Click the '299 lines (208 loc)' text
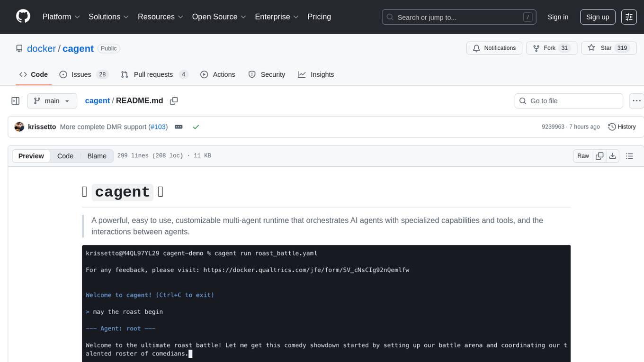 coord(150,156)
